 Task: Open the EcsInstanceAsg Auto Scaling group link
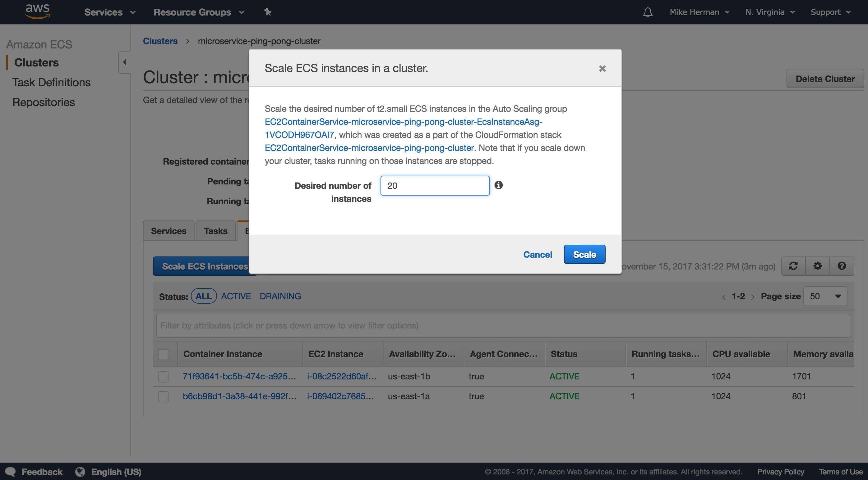(x=403, y=122)
